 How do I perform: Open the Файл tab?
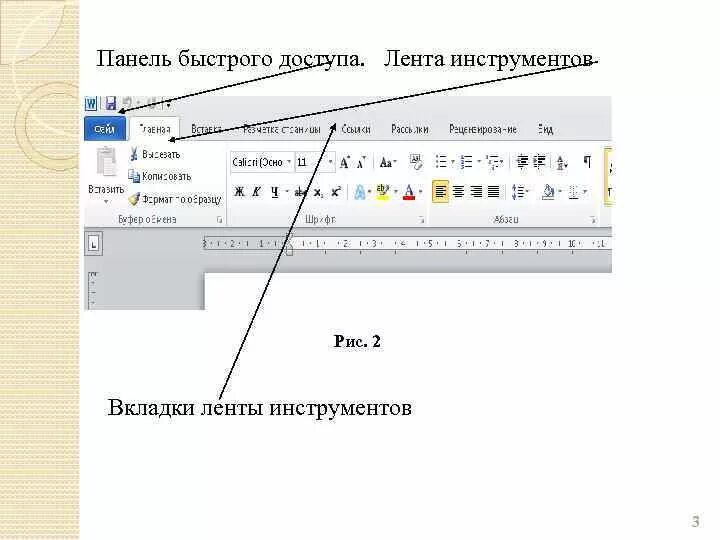pos(105,129)
